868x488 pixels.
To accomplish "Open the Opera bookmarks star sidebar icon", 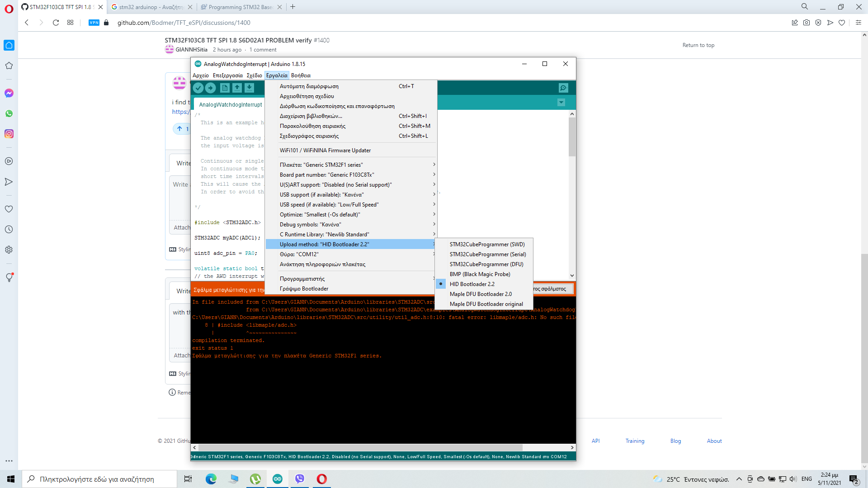I will coord(9,66).
